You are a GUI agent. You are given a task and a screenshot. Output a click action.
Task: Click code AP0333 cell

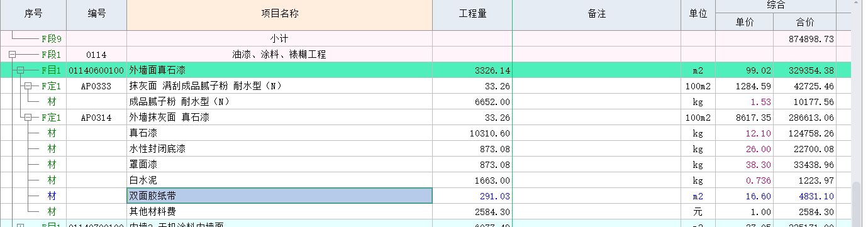(96, 86)
